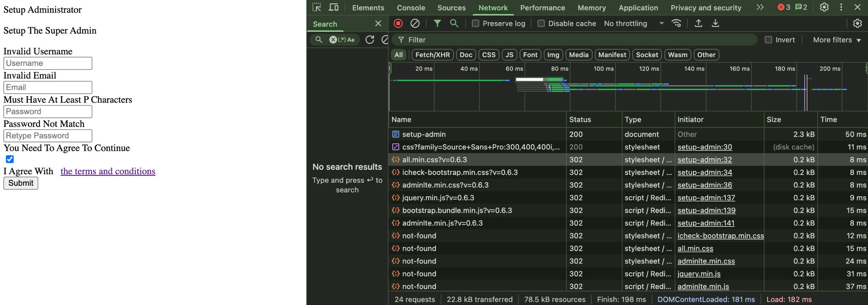868x305 pixels.
Task: Clear search input text x icon
Action: pyautogui.click(x=333, y=40)
